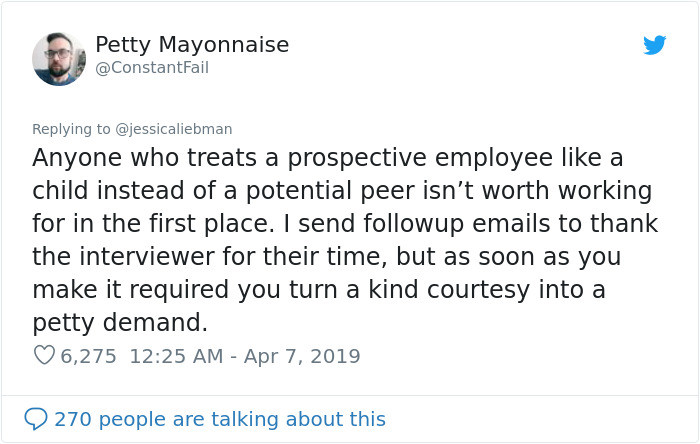Open Petty Mayonnaise's profile picture

pyautogui.click(x=59, y=59)
